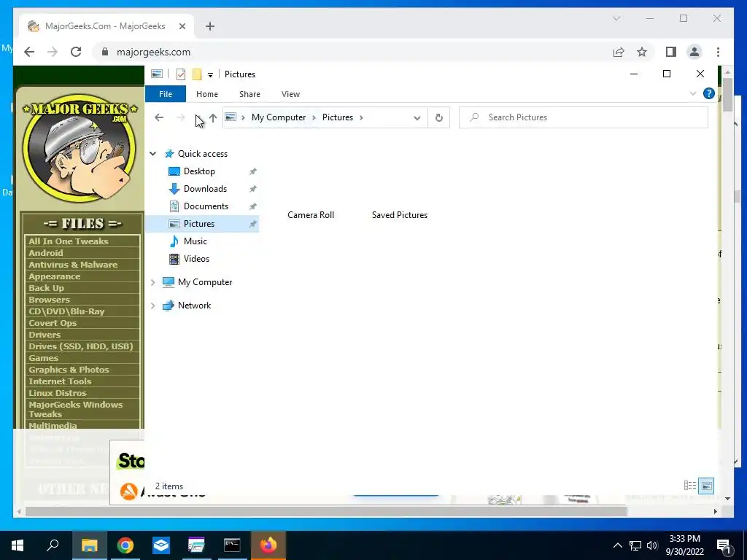Image resolution: width=747 pixels, height=560 pixels.
Task: Click the volume icon in tray
Action: point(652,545)
